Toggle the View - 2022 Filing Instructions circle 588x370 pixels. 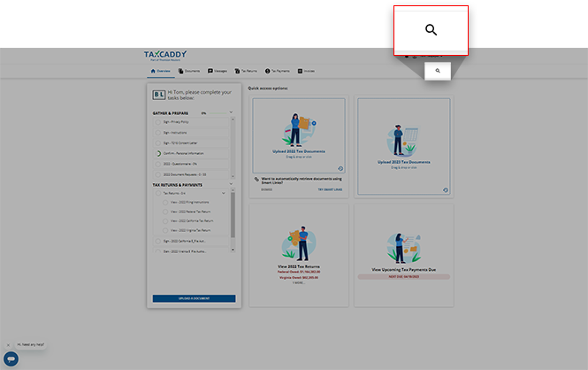click(165, 203)
